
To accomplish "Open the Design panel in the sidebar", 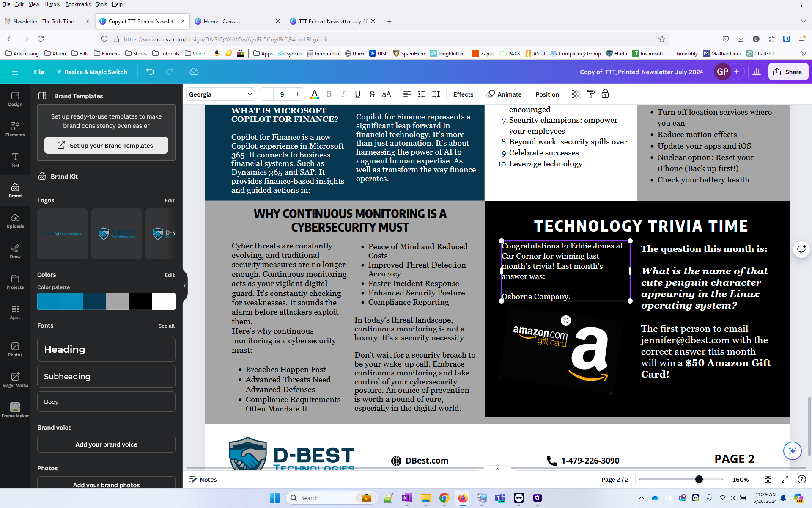I will pyautogui.click(x=15, y=99).
